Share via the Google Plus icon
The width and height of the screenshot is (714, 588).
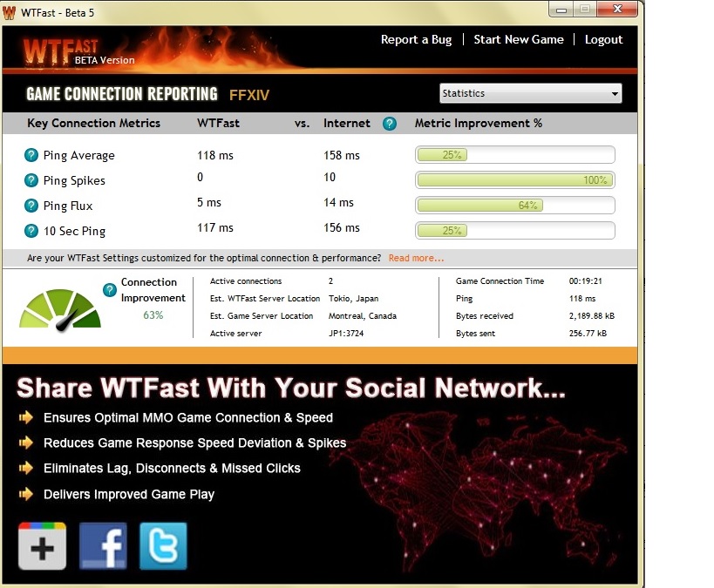[x=43, y=546]
